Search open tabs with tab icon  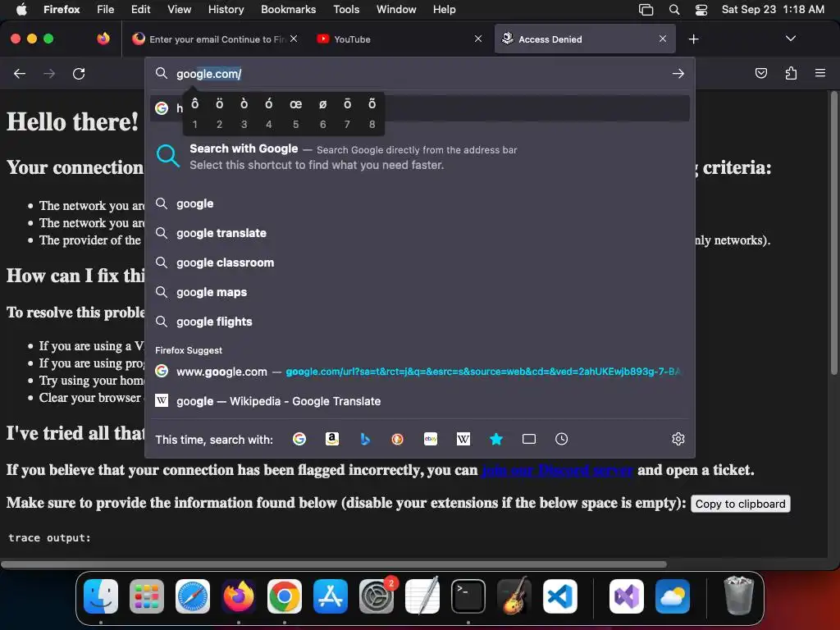[x=529, y=440]
